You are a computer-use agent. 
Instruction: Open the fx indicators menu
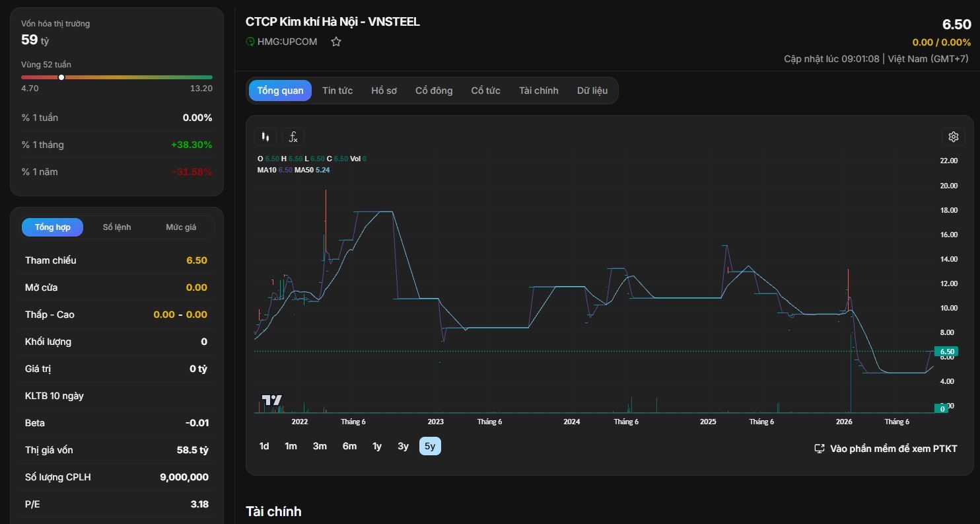293,137
